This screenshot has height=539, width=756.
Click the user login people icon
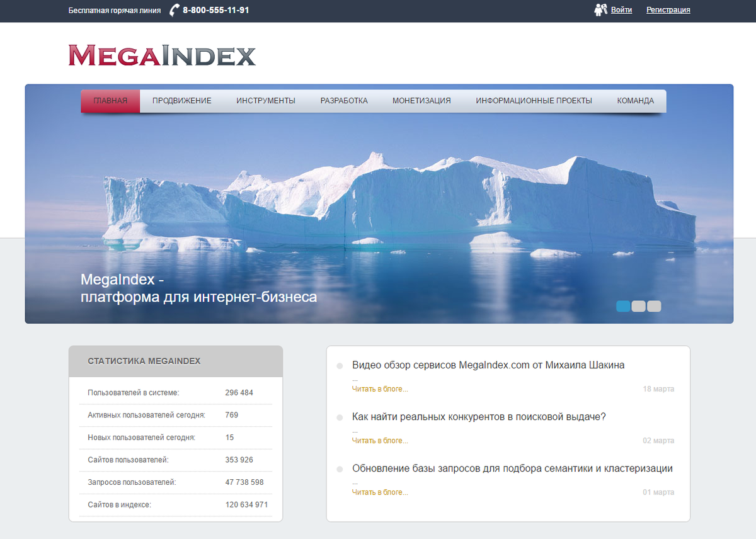(600, 10)
